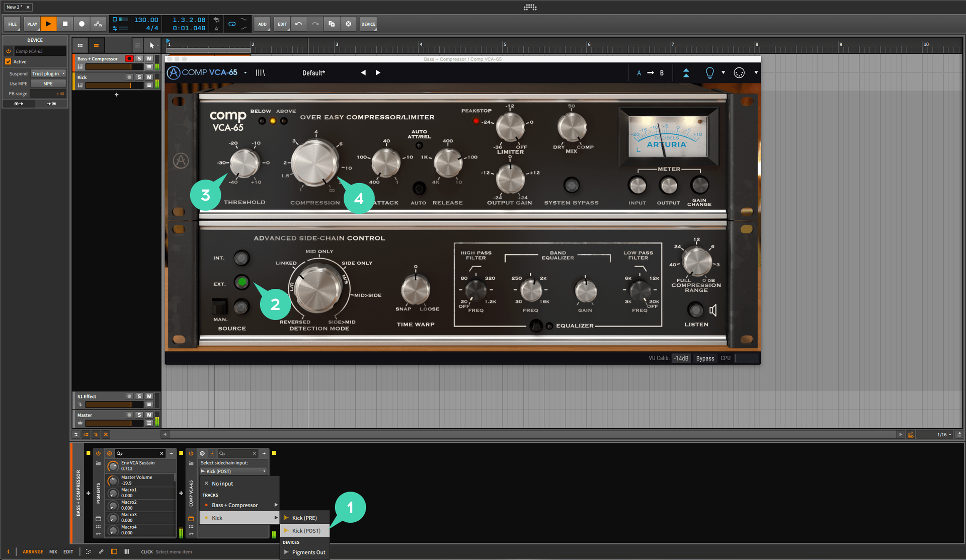Open the ADD menu

263,24
